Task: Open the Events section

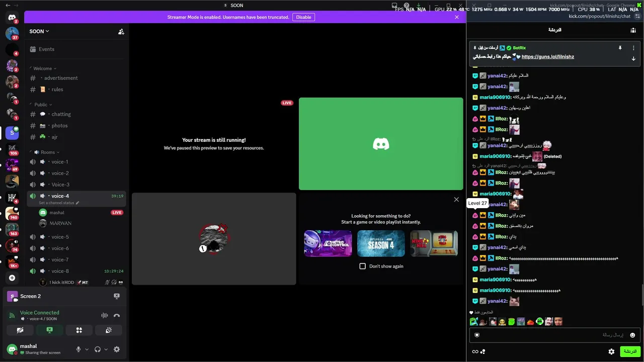Action: (76, 49)
